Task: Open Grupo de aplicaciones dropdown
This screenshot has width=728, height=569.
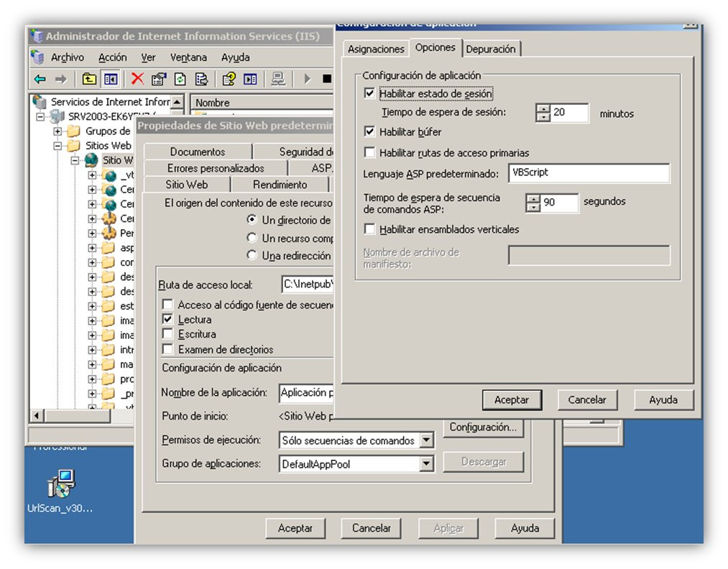Action: pos(426,463)
